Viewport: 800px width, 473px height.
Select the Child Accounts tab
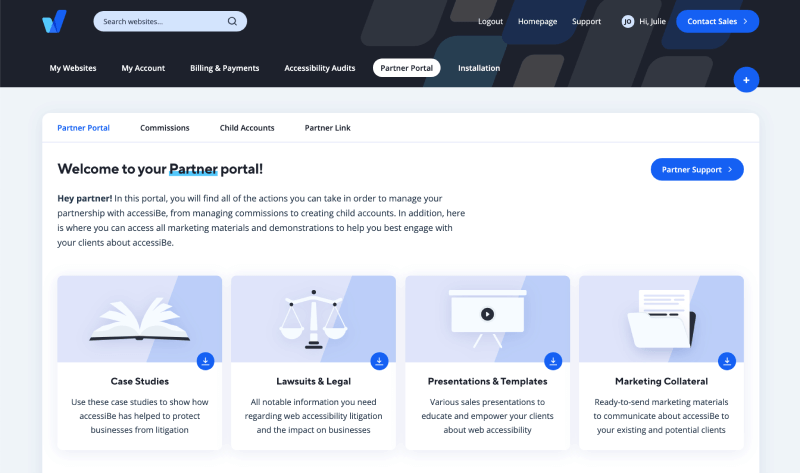247,128
